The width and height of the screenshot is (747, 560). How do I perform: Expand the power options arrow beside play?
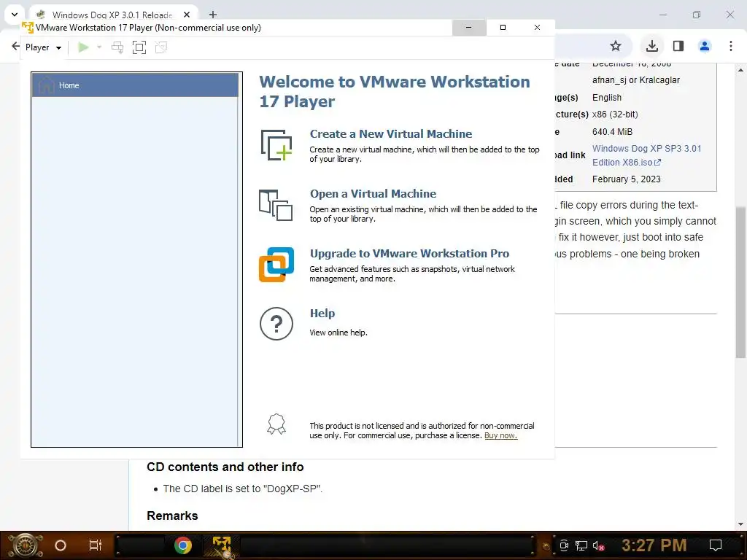99,47
